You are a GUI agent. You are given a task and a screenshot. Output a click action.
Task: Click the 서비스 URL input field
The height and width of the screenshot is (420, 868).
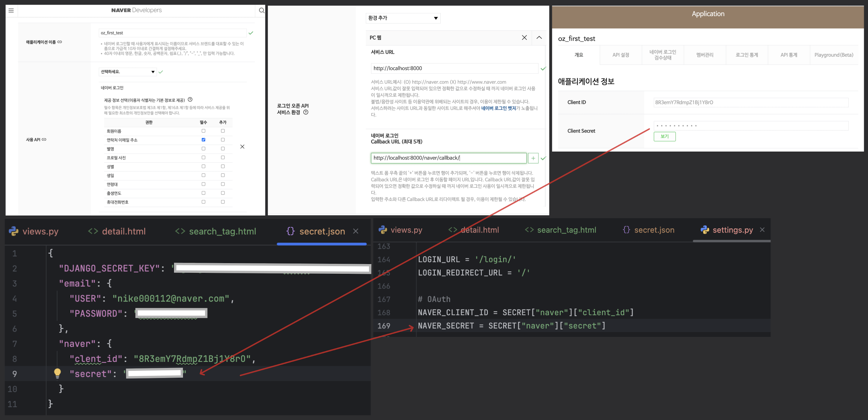pos(454,68)
